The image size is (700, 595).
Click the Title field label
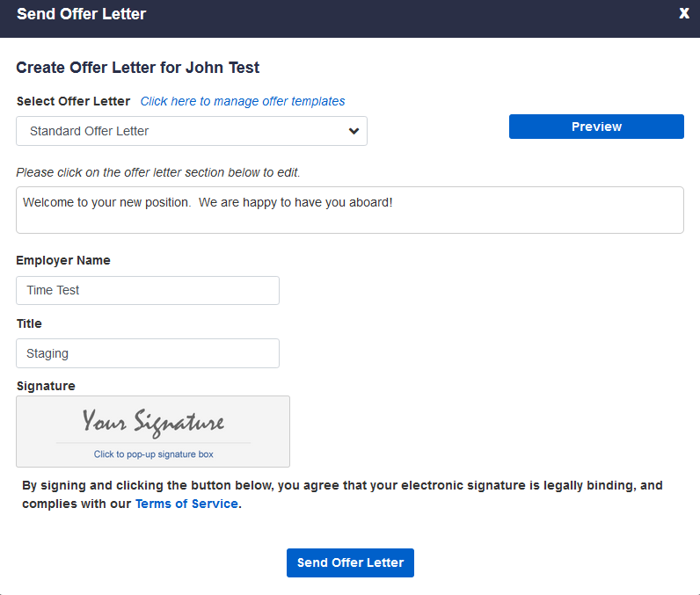pyautogui.click(x=29, y=323)
